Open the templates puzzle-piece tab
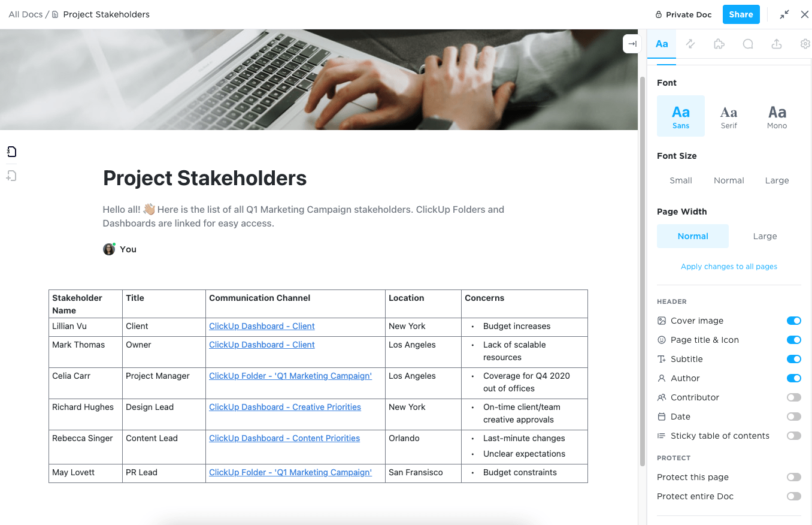Image resolution: width=812 pixels, height=525 pixels. pyautogui.click(x=719, y=44)
